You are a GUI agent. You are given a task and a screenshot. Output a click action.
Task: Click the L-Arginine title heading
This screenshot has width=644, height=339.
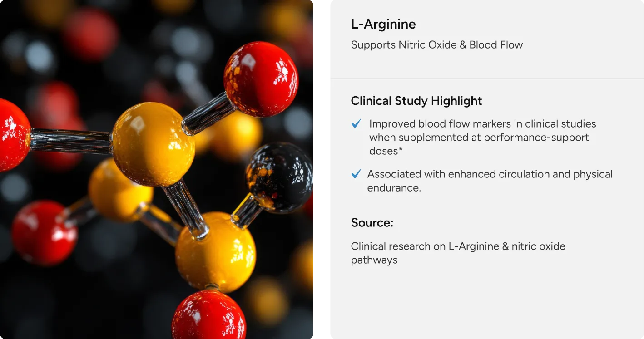pyautogui.click(x=383, y=24)
